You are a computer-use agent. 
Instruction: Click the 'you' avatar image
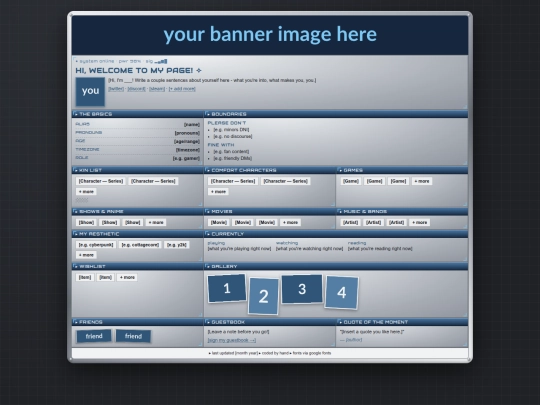click(x=90, y=92)
